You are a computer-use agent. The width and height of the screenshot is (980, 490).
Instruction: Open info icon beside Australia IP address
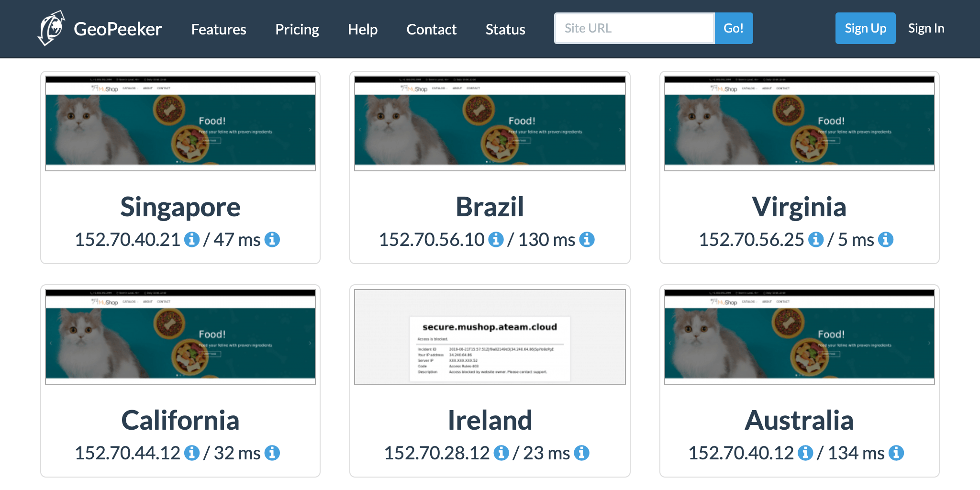[x=805, y=453]
